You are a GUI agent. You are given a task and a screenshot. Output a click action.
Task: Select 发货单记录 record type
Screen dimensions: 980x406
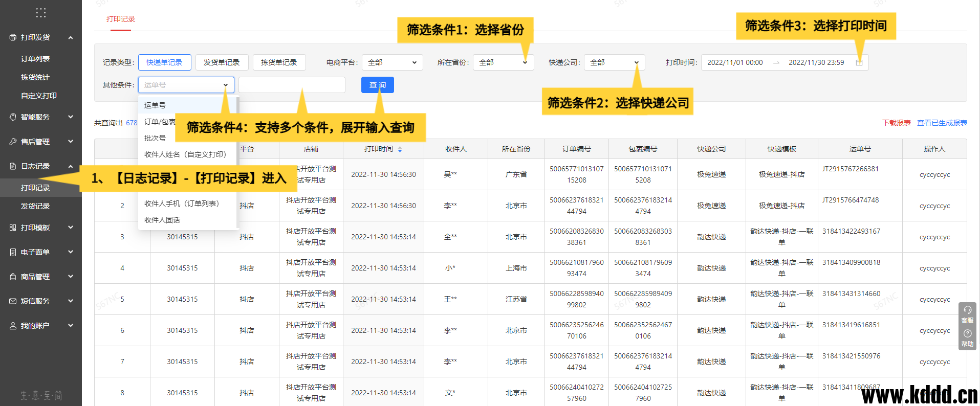click(x=222, y=62)
